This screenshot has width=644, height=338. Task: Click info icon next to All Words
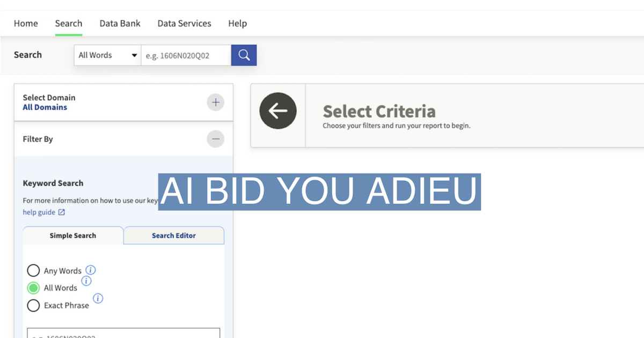point(86,281)
